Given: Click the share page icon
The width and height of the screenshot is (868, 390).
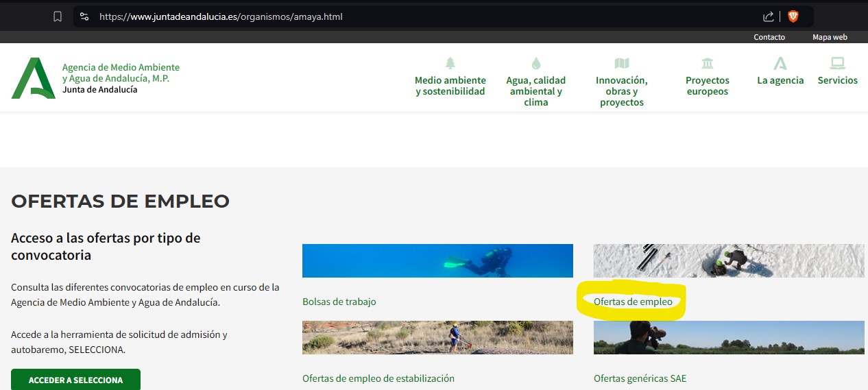Looking at the screenshot, I should (768, 16).
